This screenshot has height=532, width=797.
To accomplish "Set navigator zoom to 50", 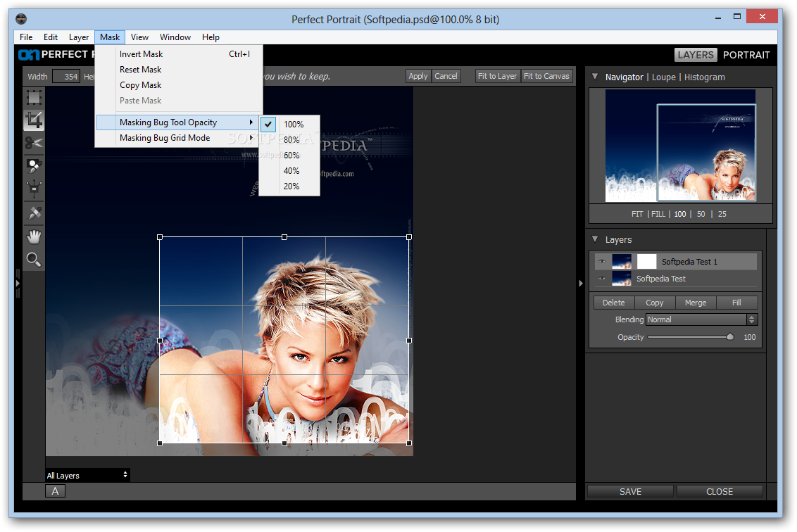I will click(701, 214).
